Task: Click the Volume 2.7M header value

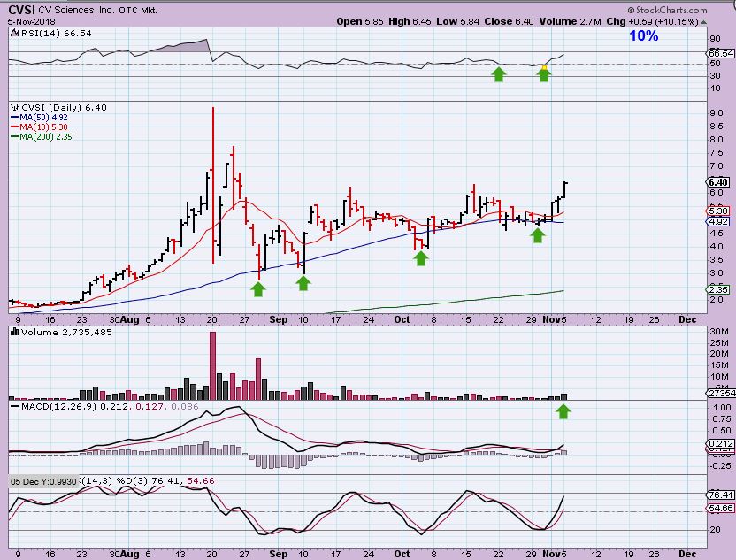Action: [x=571, y=21]
